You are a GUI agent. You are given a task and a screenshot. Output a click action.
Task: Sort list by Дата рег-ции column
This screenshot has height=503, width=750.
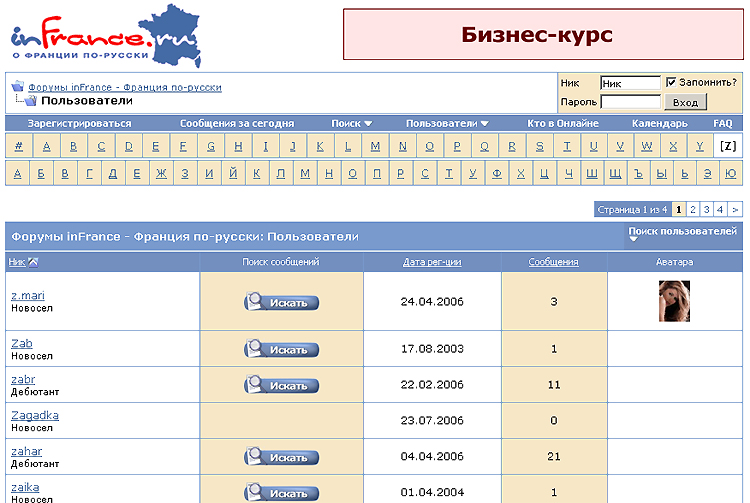[431, 262]
